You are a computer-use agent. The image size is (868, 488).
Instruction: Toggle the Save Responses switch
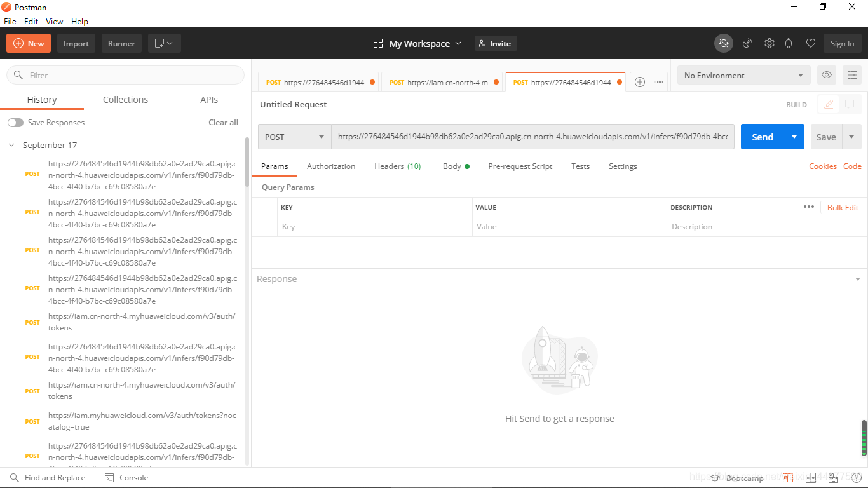click(15, 123)
